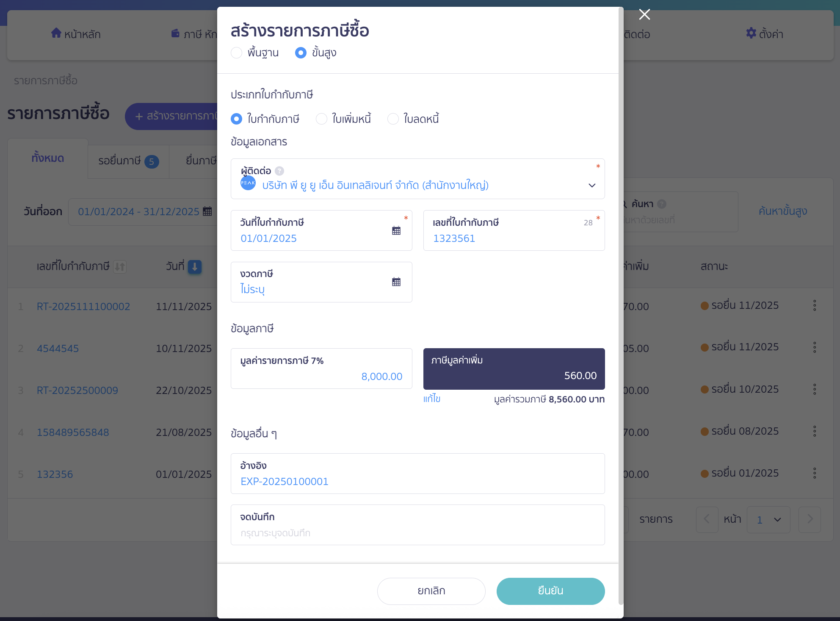Click help icon next to ผู้ติดต่อ

[x=279, y=171]
